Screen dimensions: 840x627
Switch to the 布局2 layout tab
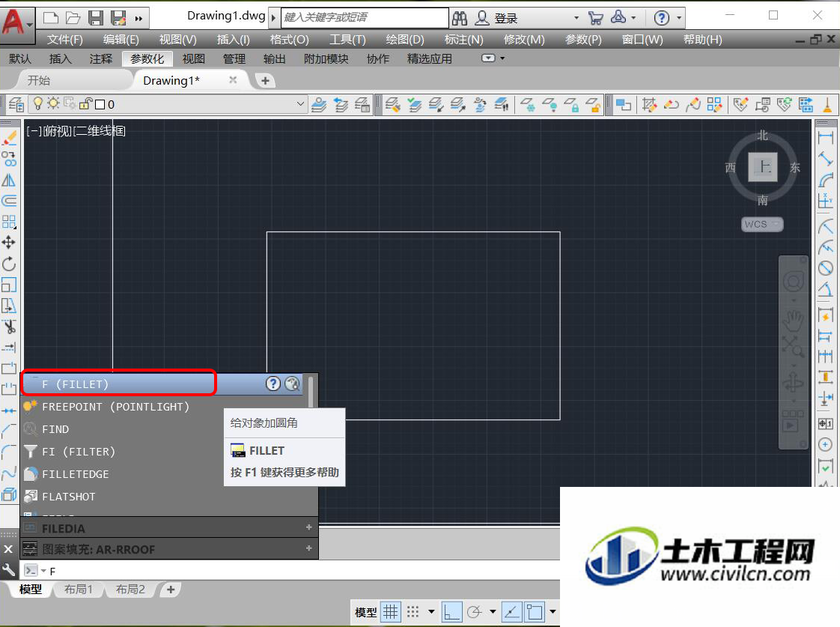130,590
